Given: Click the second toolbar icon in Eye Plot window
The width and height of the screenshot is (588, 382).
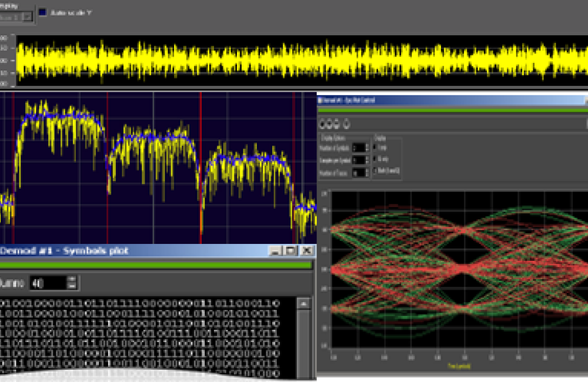Looking at the screenshot, I should [329, 124].
